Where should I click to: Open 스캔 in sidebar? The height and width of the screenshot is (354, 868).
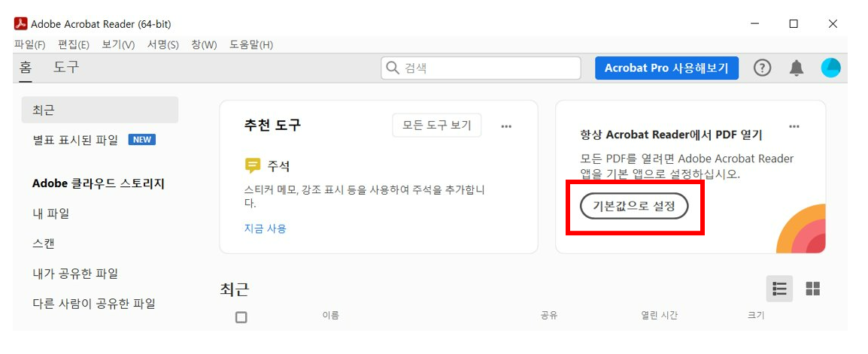[x=44, y=244]
